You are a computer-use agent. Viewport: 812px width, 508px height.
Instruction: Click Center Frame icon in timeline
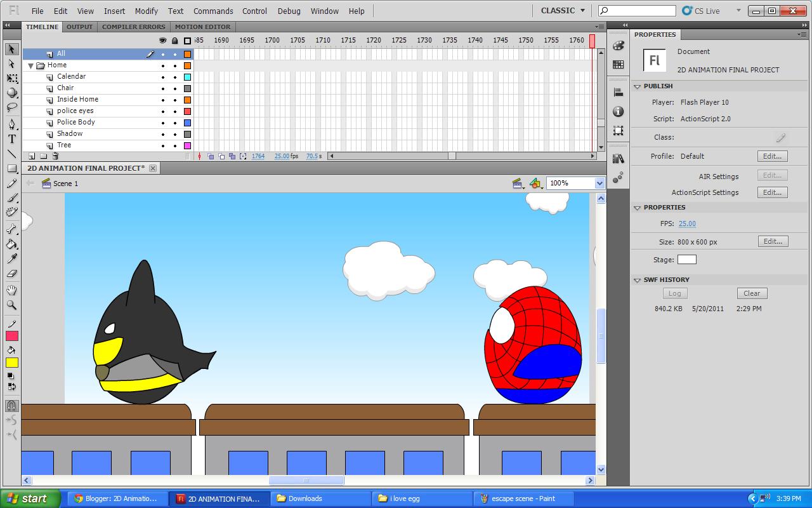pyautogui.click(x=200, y=156)
